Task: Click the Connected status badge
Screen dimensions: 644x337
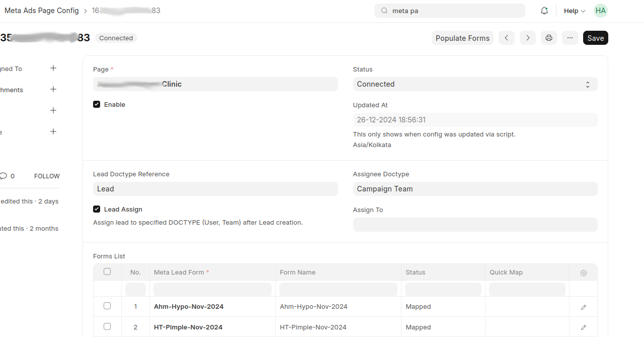Action: pos(116,38)
